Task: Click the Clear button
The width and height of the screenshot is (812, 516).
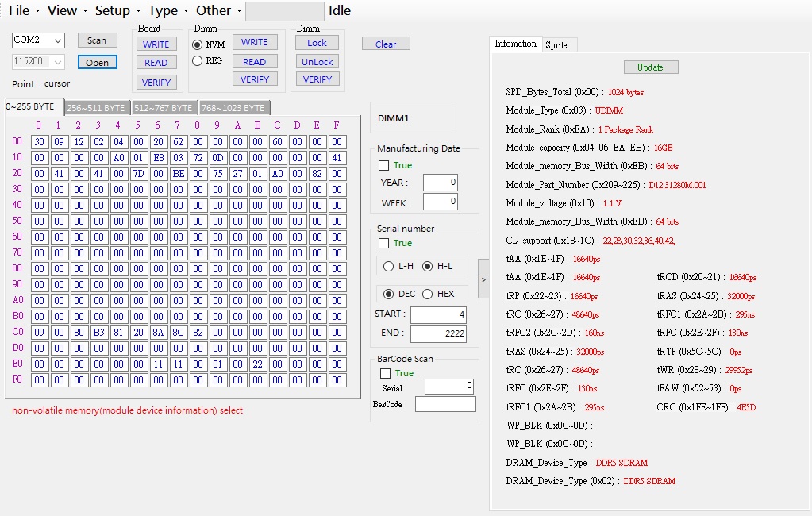Action: (386, 44)
